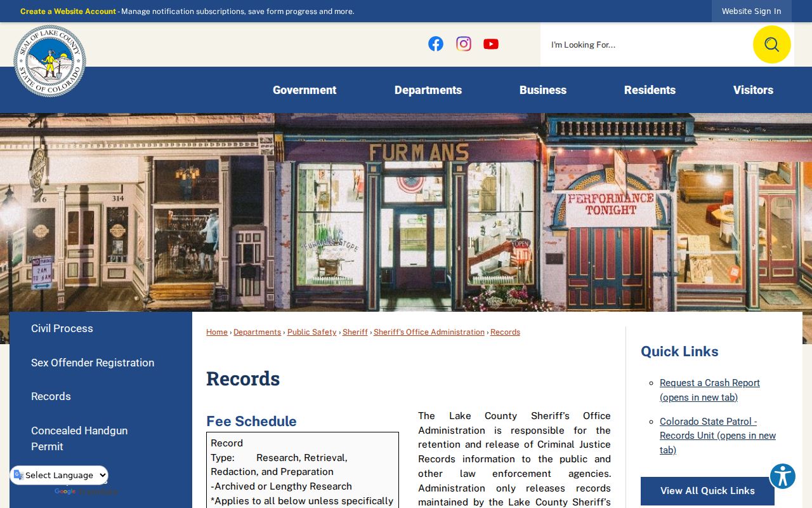This screenshot has height=508, width=812.
Task: Click View All Quick Links button
Action: (707, 491)
